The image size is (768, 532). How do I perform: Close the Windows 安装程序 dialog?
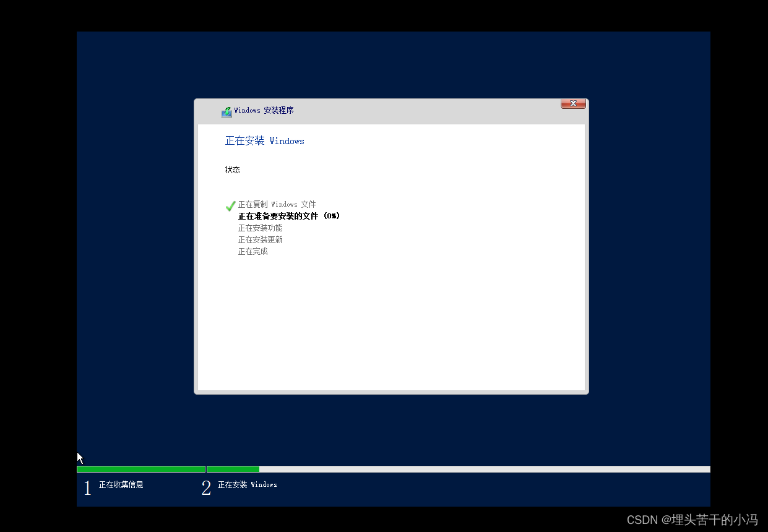tap(573, 104)
